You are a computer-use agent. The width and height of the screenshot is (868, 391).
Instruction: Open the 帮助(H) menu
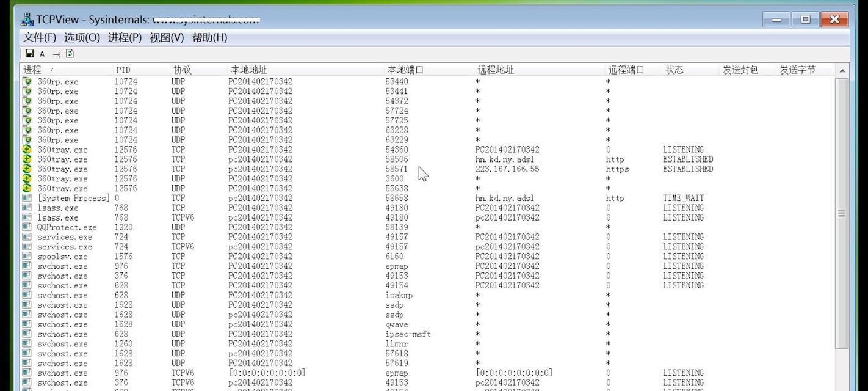209,37
